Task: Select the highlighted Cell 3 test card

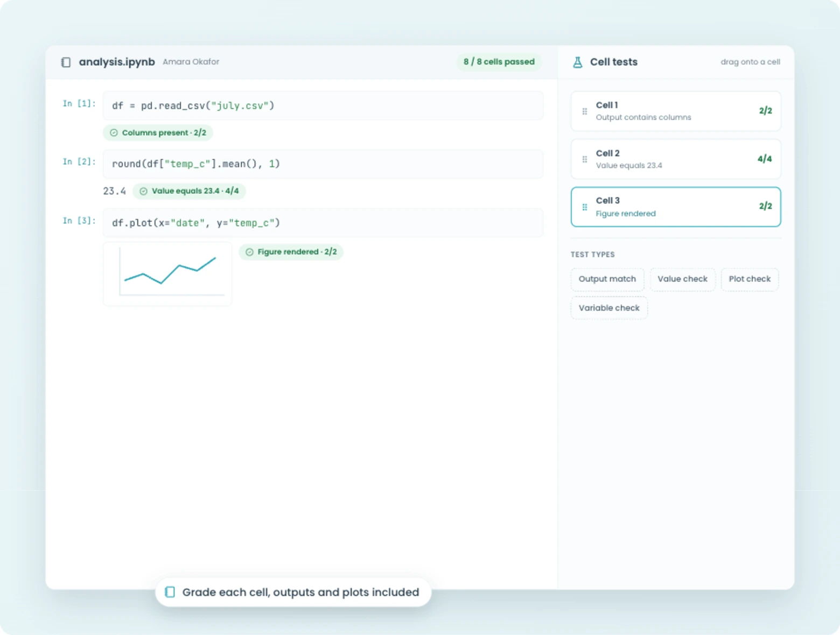Action: pyautogui.click(x=676, y=207)
